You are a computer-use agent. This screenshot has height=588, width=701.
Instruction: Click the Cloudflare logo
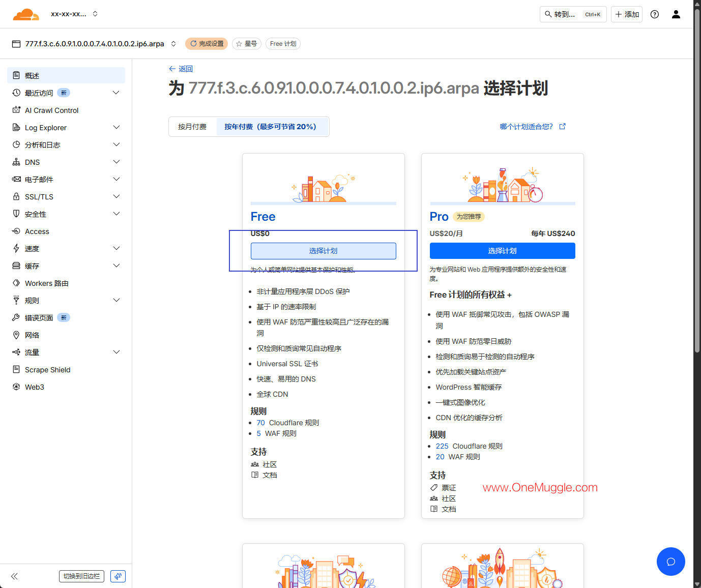click(26, 14)
